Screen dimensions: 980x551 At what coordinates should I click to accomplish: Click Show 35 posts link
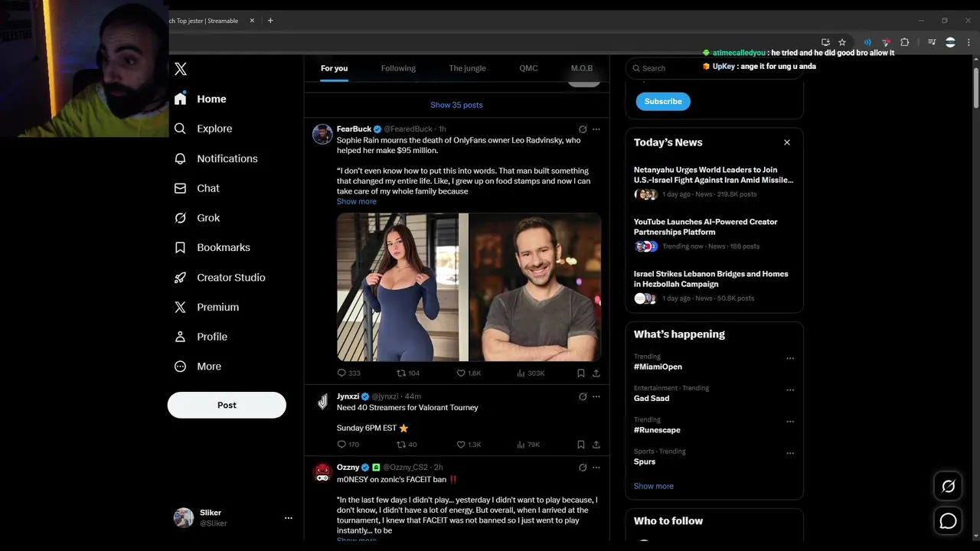(x=456, y=105)
